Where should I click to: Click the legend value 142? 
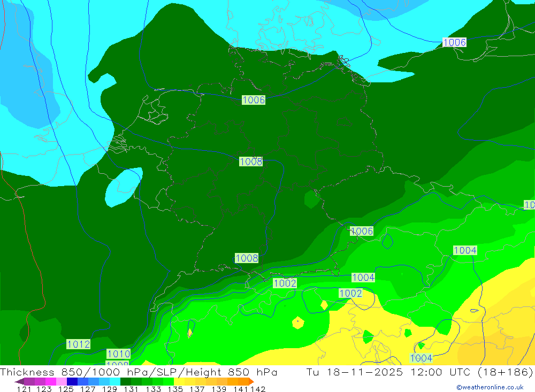tap(258, 389)
